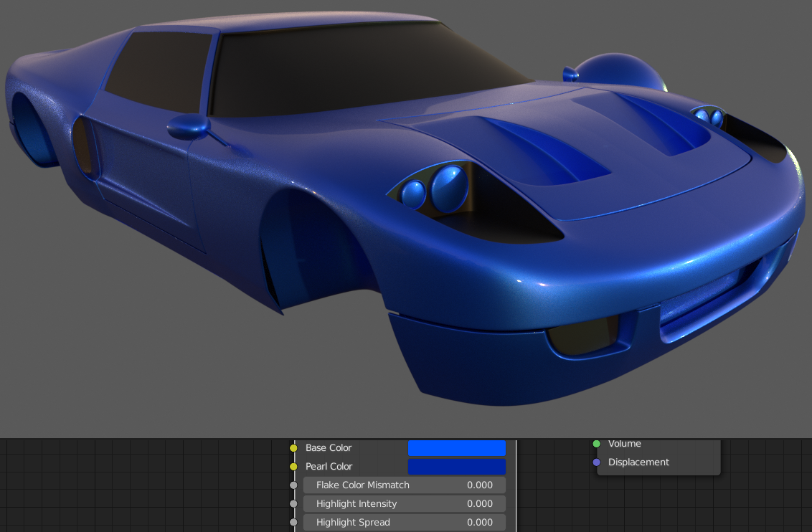
Task: Click the Highlight Spread input socket
Action: pyautogui.click(x=295, y=522)
